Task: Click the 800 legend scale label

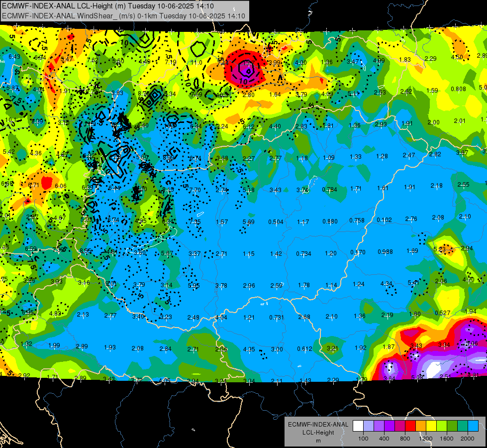Action: [405, 439]
